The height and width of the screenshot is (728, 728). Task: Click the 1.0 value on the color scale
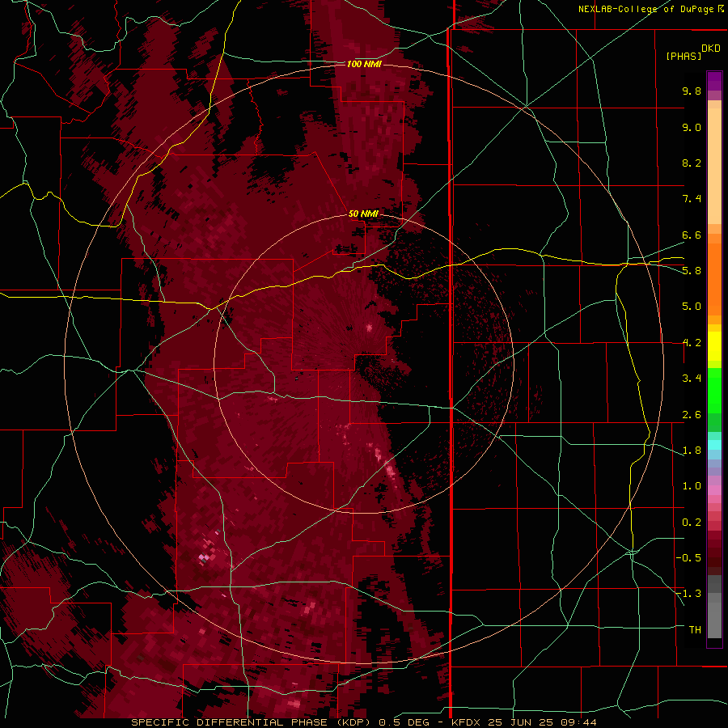[692, 486]
